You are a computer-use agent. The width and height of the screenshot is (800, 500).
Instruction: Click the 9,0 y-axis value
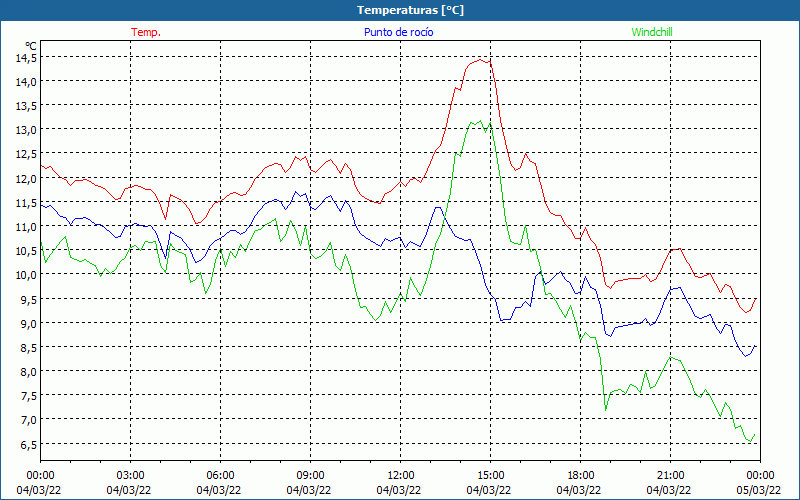[x=29, y=323]
